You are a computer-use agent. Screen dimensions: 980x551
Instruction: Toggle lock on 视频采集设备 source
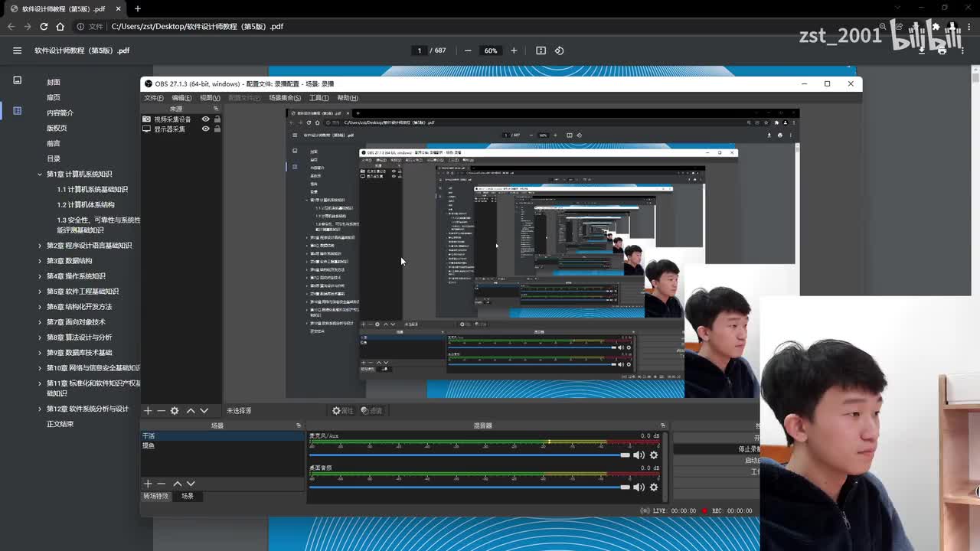[217, 119]
